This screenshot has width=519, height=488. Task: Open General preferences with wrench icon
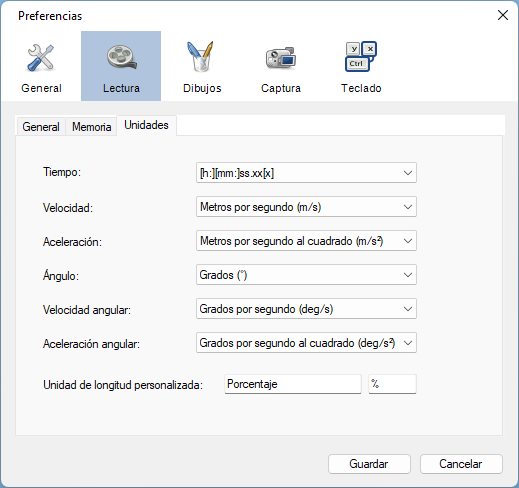(x=41, y=66)
